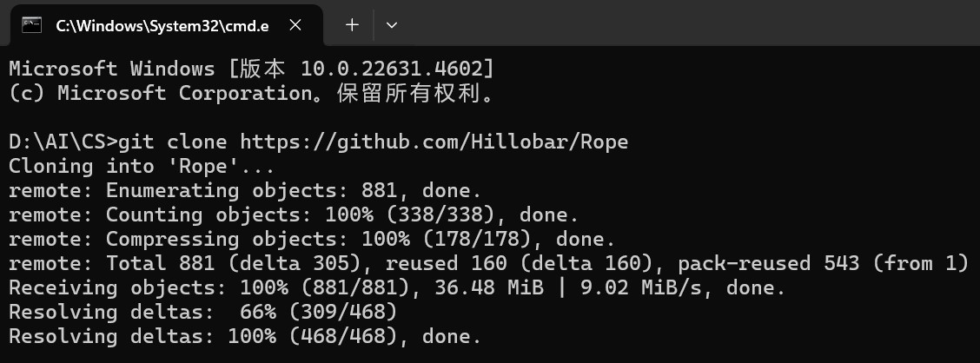980x363 pixels.
Task: Close the cmd.exe tab
Action: click(295, 25)
